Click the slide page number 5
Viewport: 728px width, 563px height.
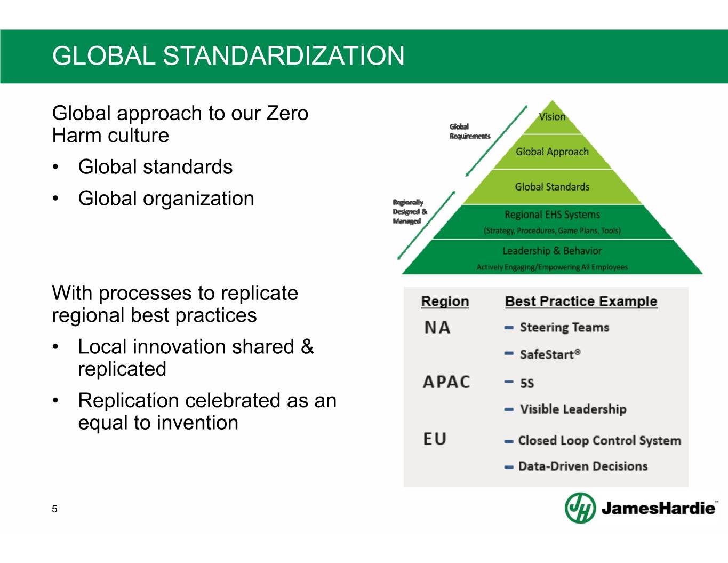pos(54,509)
